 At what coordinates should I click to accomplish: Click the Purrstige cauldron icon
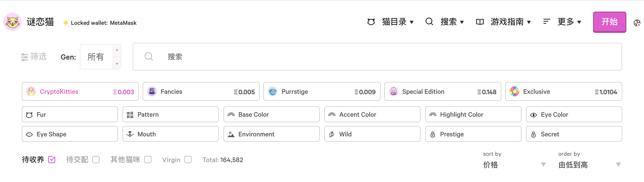273,91
